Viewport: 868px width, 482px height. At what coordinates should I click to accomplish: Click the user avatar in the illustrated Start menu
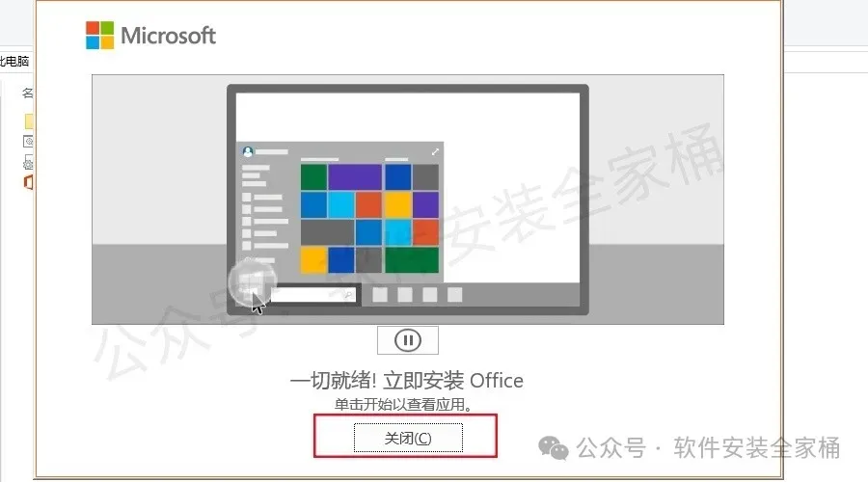[x=248, y=151]
